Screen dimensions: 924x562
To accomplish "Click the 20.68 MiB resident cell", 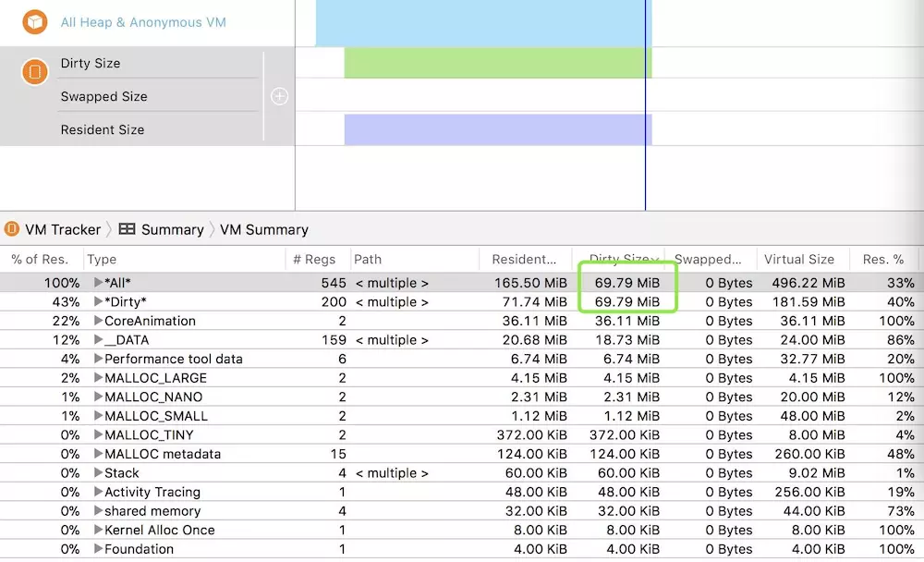I will 534,339.
